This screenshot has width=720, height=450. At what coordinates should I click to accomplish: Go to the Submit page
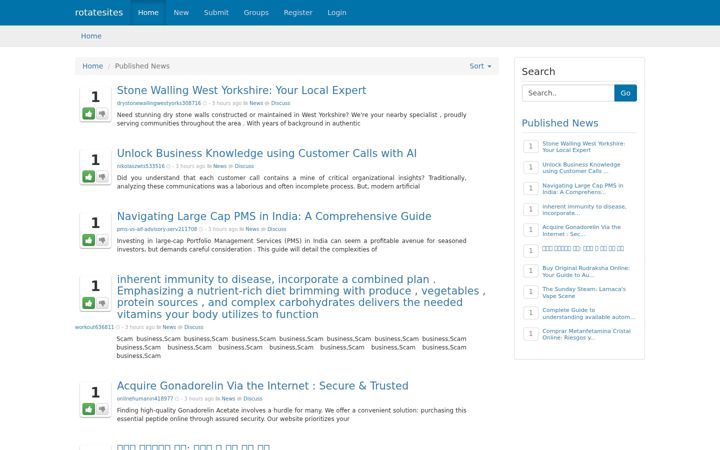[216, 12]
